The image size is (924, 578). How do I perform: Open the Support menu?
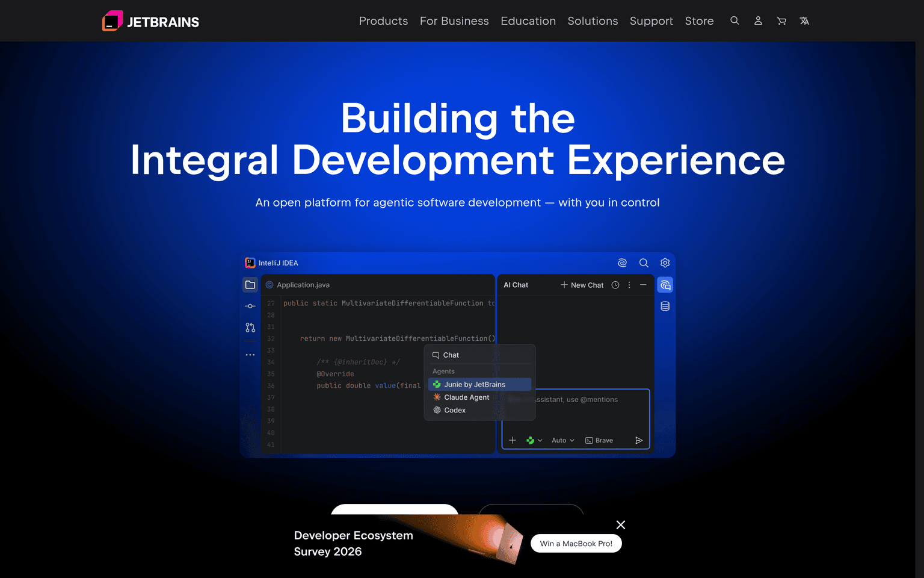[651, 21]
